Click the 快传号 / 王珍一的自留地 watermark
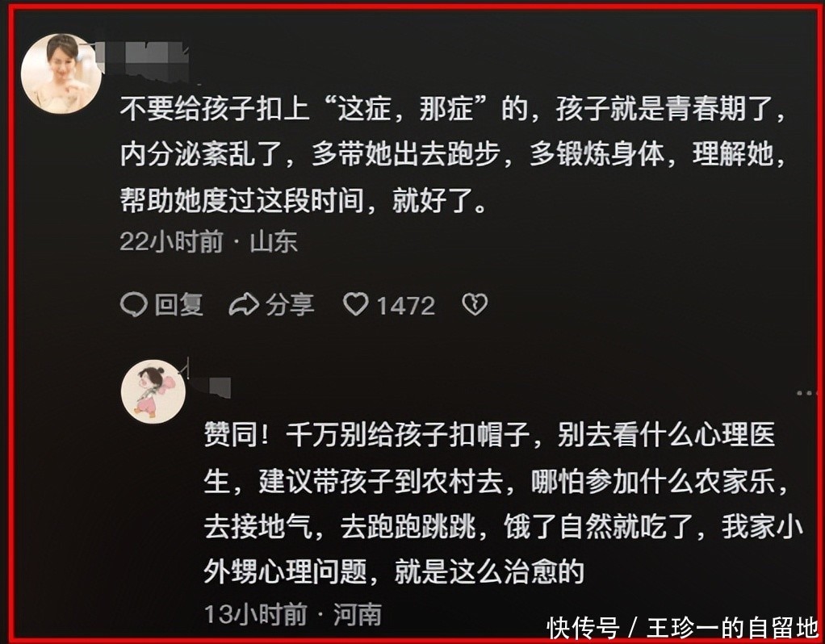Image resolution: width=825 pixels, height=644 pixels. tap(683, 628)
